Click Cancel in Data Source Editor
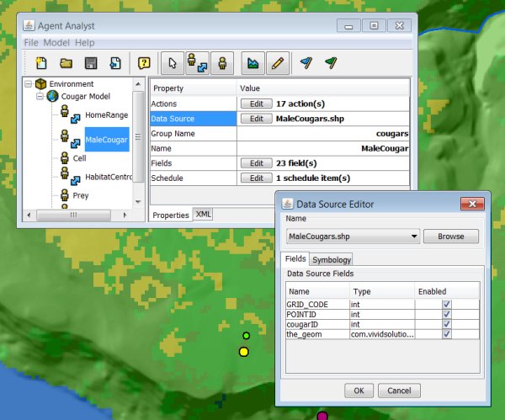Screen dimensions: 505x420 (x=399, y=391)
